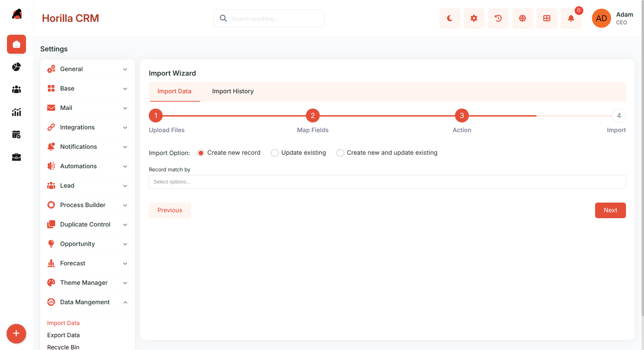This screenshot has width=644, height=350.
Task: Open recent history clock icon
Action: click(x=498, y=18)
